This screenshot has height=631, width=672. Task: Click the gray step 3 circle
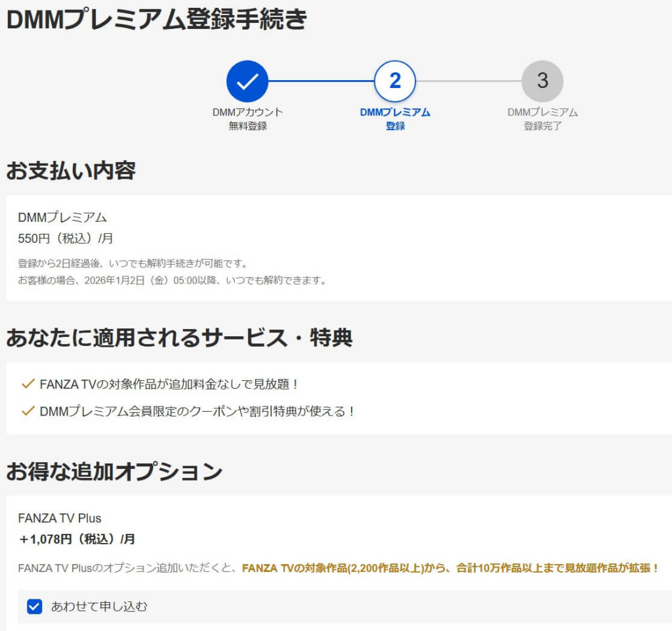click(542, 81)
